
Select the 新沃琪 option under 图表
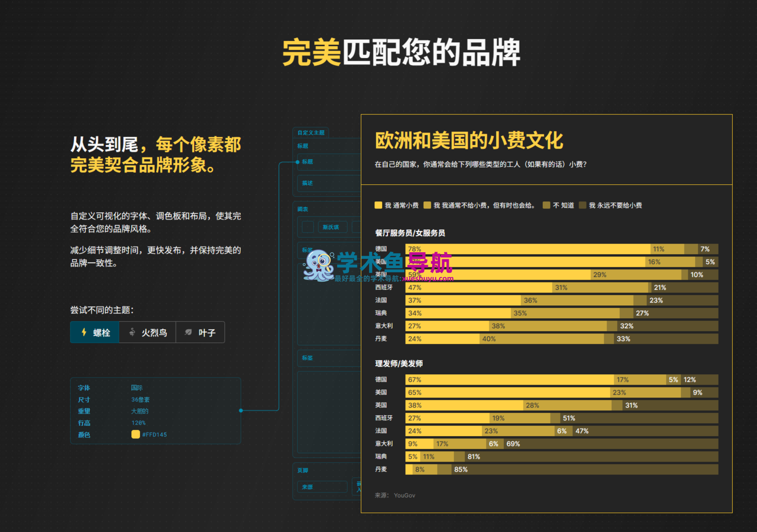pos(331,227)
